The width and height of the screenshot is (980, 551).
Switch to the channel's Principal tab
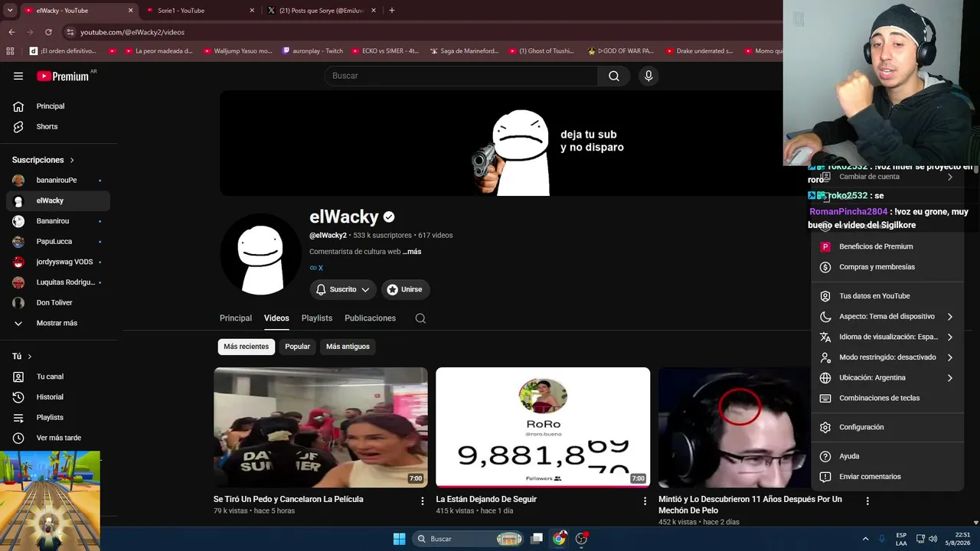236,318
